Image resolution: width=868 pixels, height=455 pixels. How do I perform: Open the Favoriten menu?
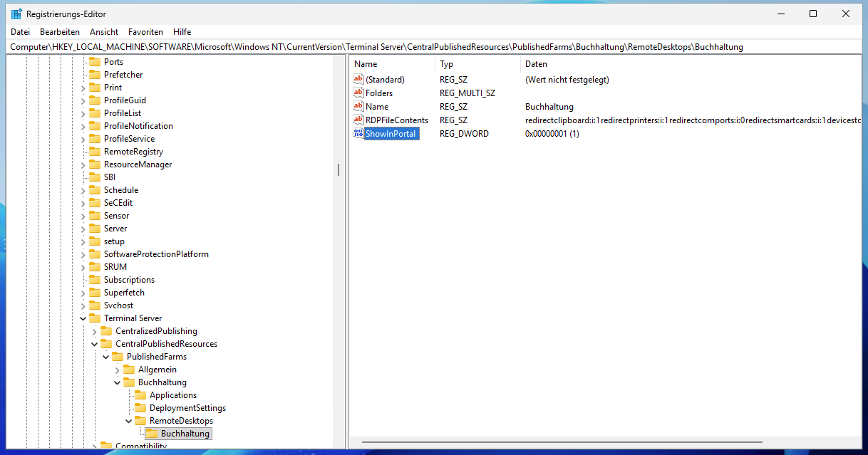(x=145, y=32)
